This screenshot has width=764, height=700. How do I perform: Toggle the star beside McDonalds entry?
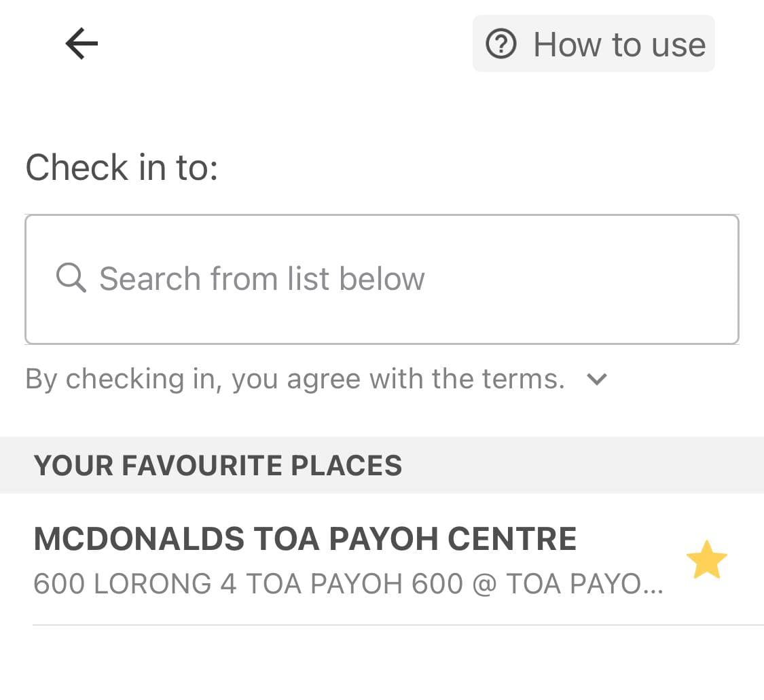(706, 559)
